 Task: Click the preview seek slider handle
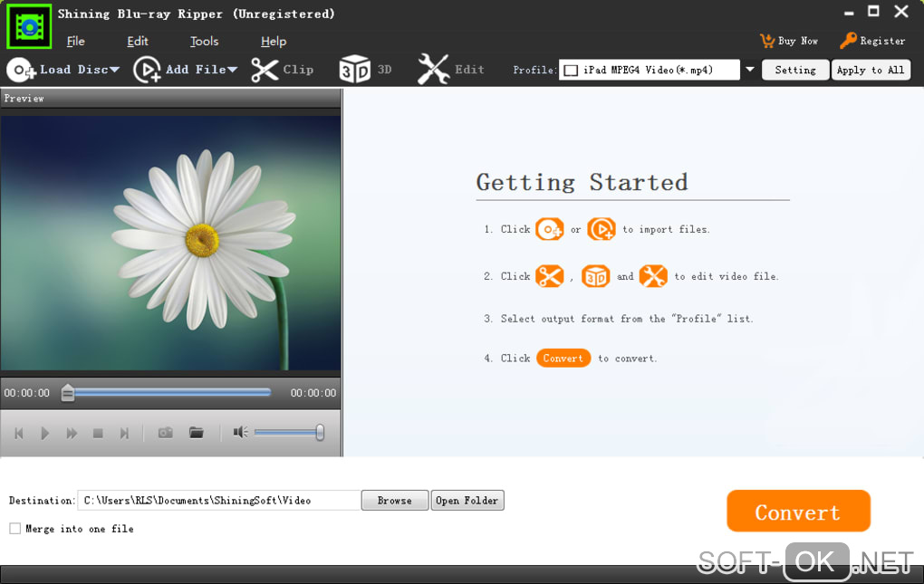point(68,393)
